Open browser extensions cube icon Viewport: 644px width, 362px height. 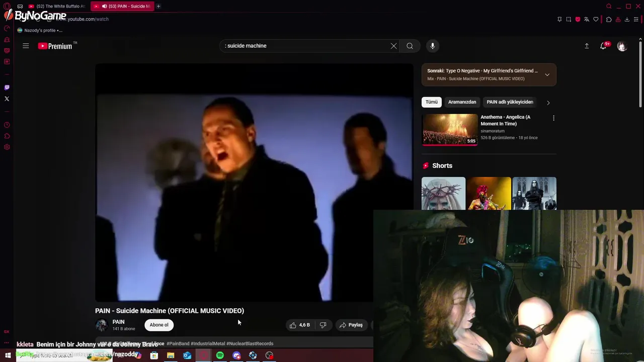coord(609,19)
